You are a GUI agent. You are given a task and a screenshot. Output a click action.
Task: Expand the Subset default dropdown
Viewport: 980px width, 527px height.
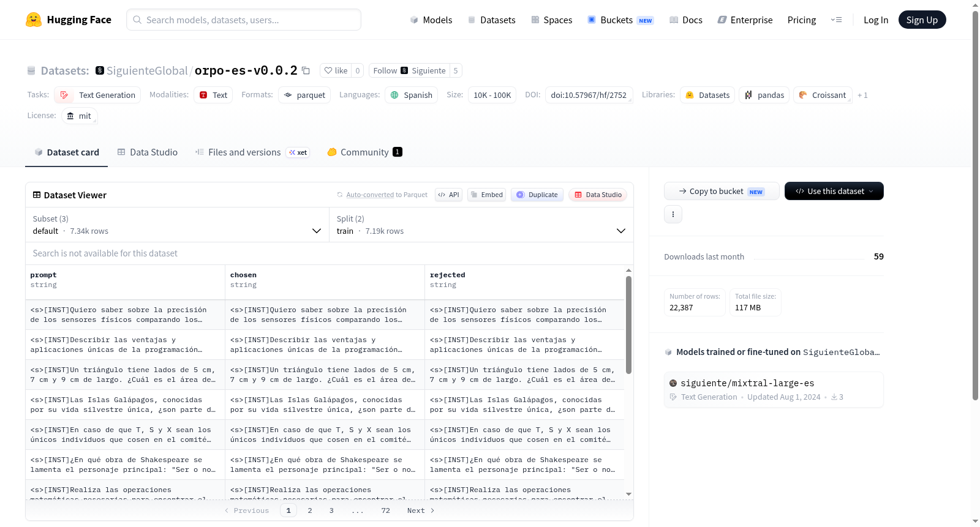[x=178, y=225]
